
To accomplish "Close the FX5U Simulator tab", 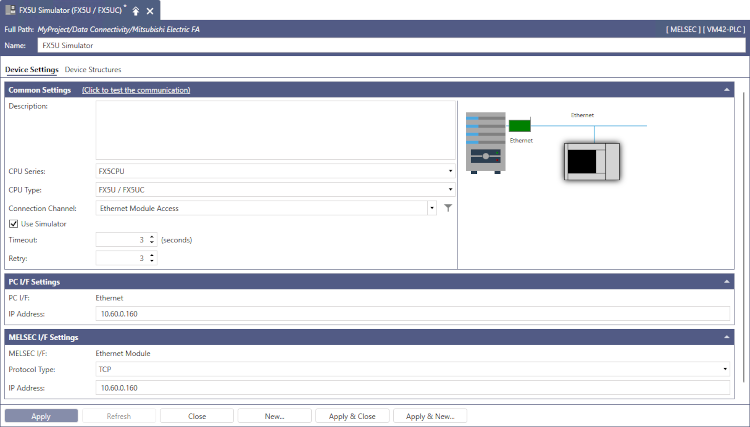I will pos(150,11).
